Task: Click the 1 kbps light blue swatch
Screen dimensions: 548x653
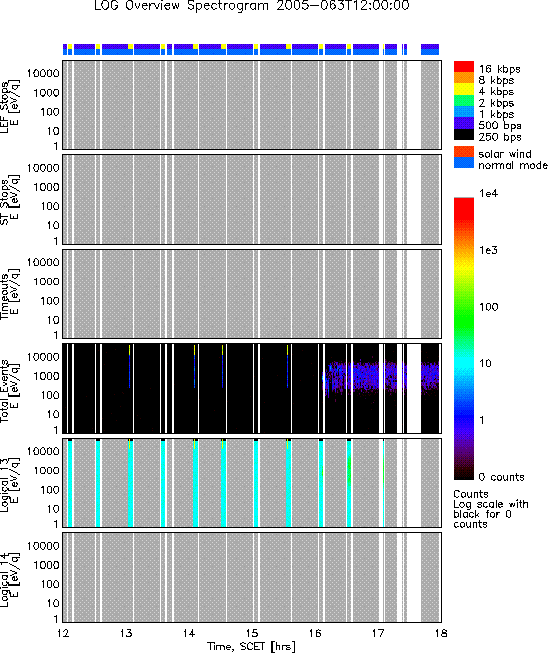Action: (x=463, y=112)
